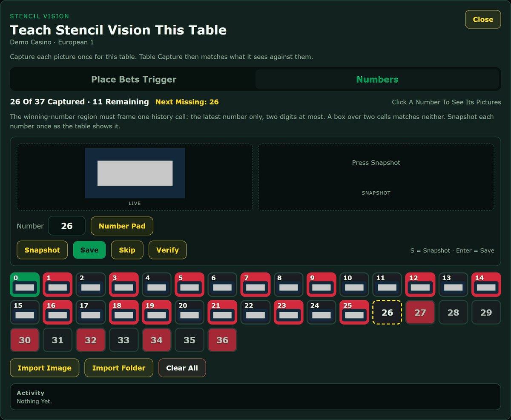The width and height of the screenshot is (511, 420).
Task: Click the Import Folder button
Action: click(119, 368)
